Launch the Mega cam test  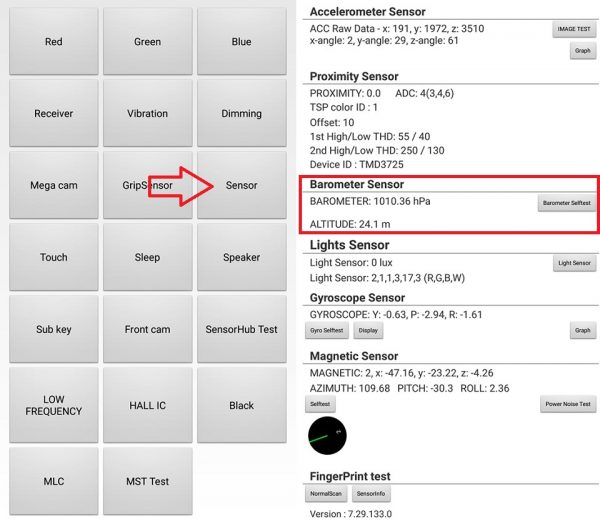(x=54, y=185)
